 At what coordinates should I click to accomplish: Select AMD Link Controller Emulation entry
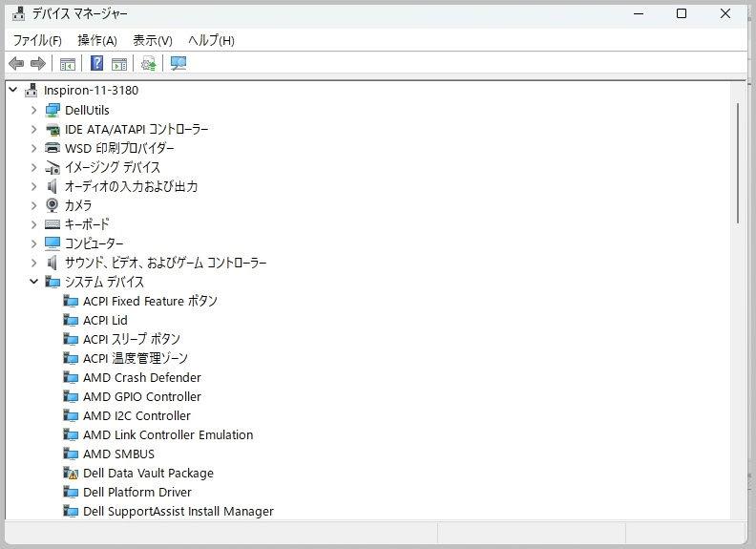[x=168, y=434]
